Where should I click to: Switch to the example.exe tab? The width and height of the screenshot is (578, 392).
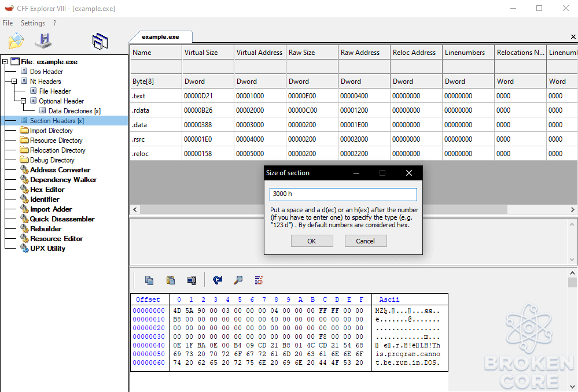(x=160, y=37)
